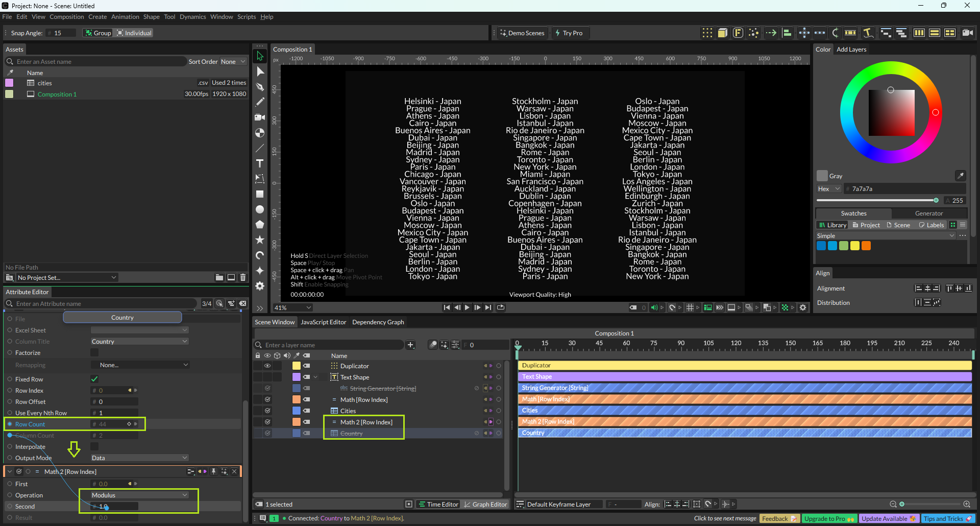The image size is (980, 526).
Task: Click the Camera tool icon
Action: pyautogui.click(x=260, y=117)
